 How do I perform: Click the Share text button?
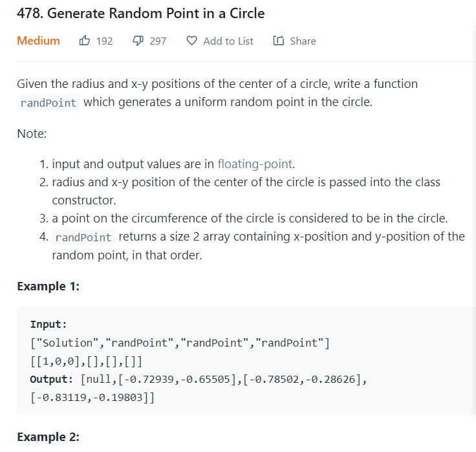click(x=303, y=41)
